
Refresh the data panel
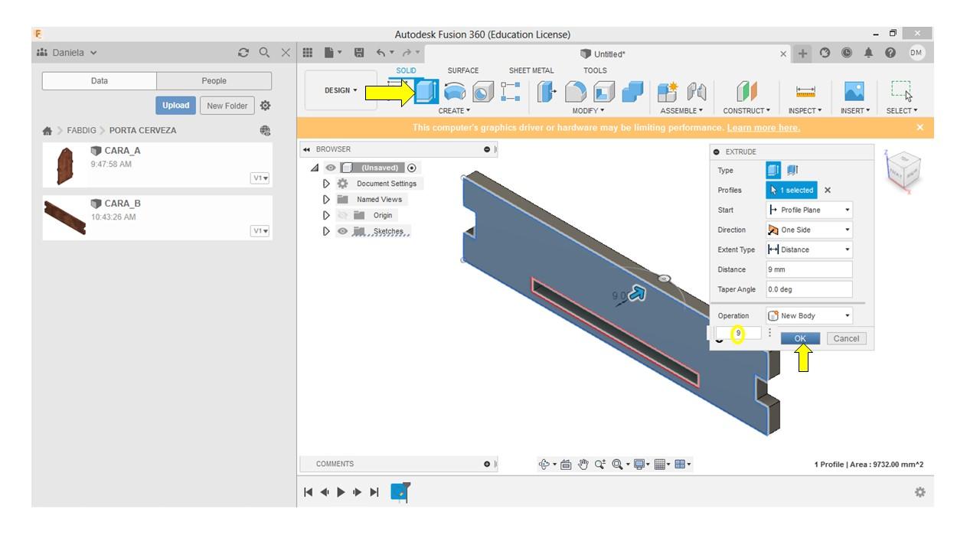tap(243, 53)
